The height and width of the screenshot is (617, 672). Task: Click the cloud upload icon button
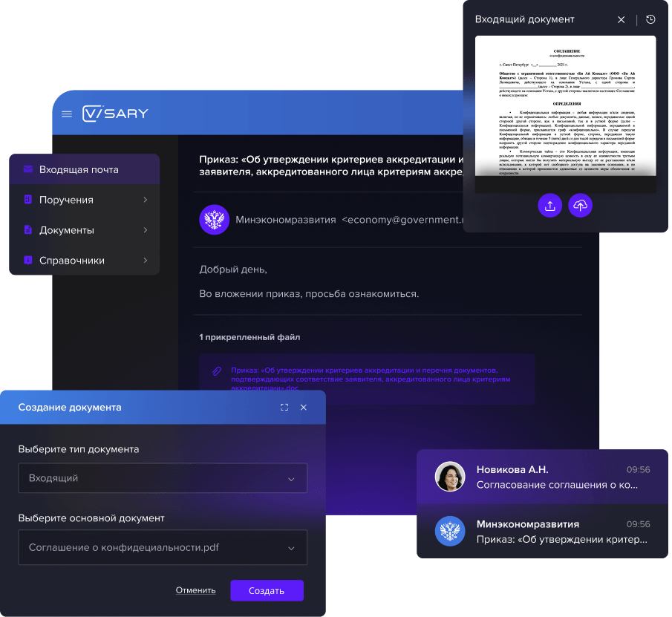pyautogui.click(x=581, y=206)
